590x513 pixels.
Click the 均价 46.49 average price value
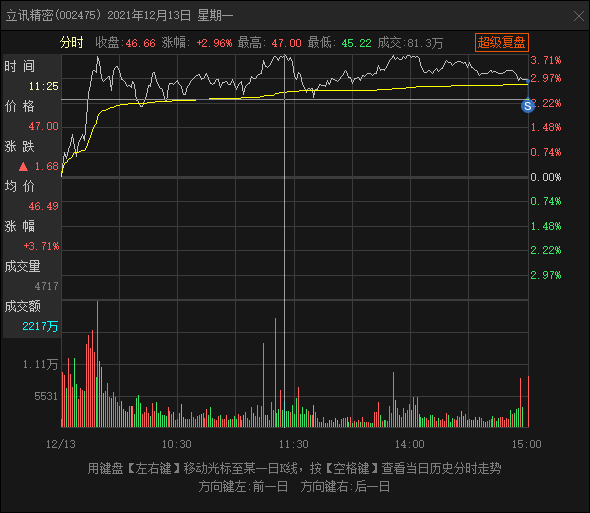click(44, 206)
